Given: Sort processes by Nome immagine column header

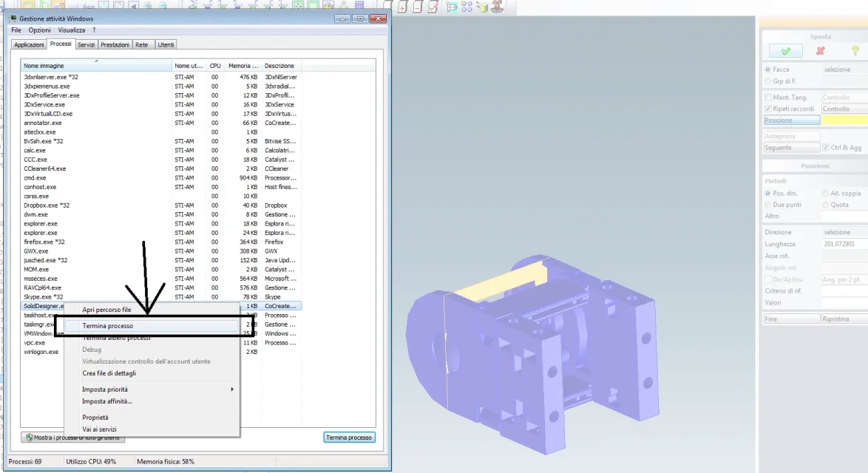Looking at the screenshot, I should coord(96,65).
